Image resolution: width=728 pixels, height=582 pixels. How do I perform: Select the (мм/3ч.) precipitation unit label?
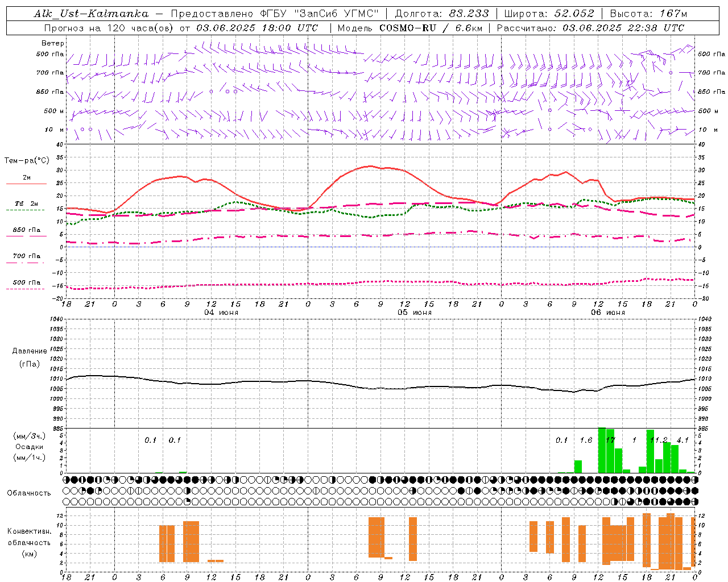pyautogui.click(x=30, y=436)
